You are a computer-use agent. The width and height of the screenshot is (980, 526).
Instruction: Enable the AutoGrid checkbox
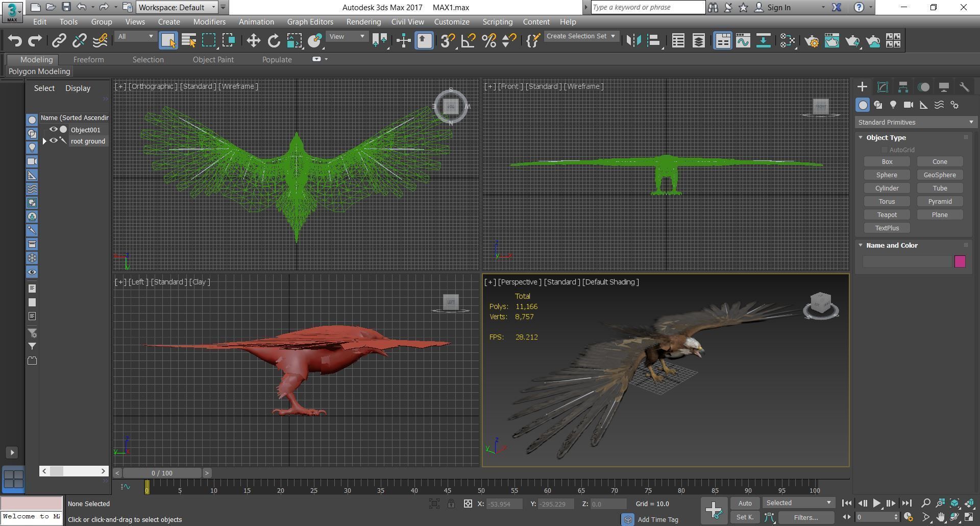pos(884,150)
